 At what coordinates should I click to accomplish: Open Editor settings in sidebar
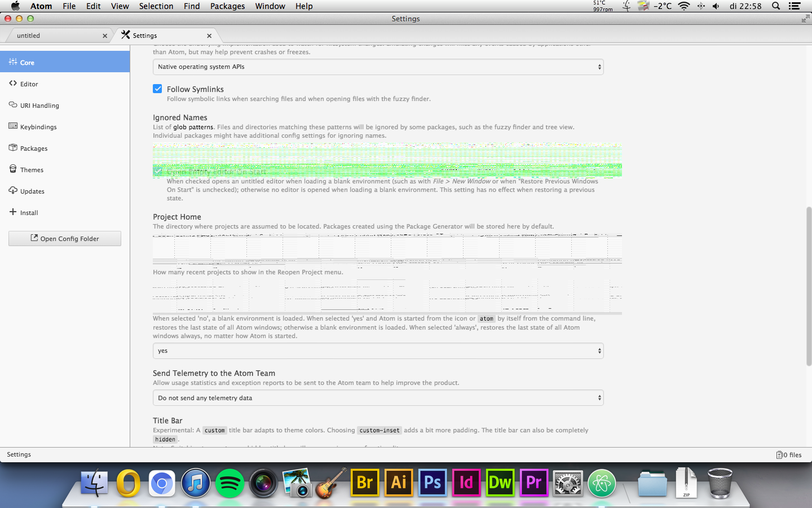click(65, 84)
